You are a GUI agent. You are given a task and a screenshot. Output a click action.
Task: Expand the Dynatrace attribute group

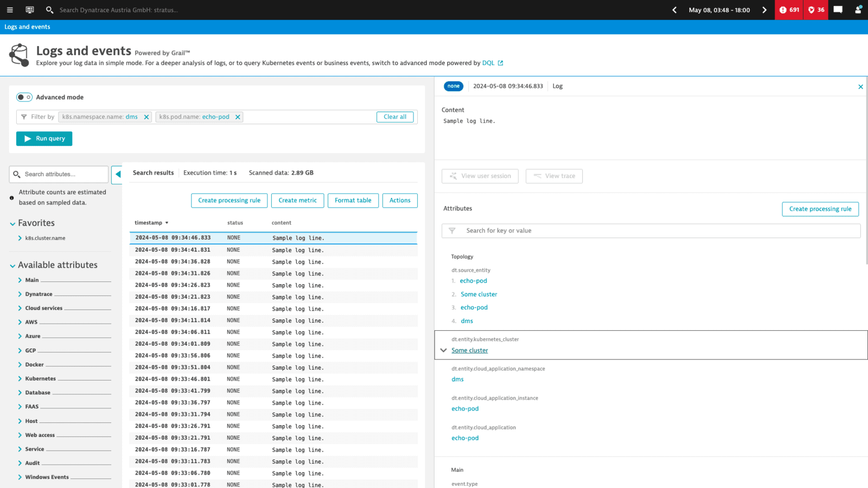click(x=20, y=294)
